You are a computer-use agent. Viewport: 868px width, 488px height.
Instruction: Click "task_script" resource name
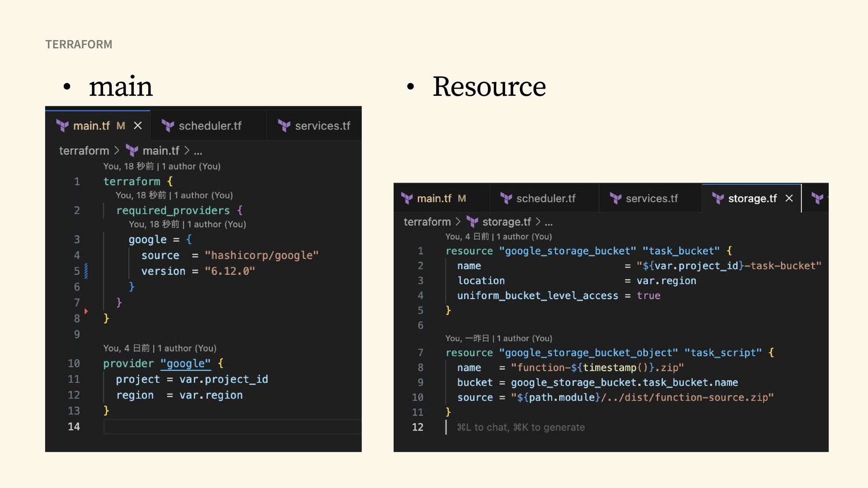click(x=722, y=353)
